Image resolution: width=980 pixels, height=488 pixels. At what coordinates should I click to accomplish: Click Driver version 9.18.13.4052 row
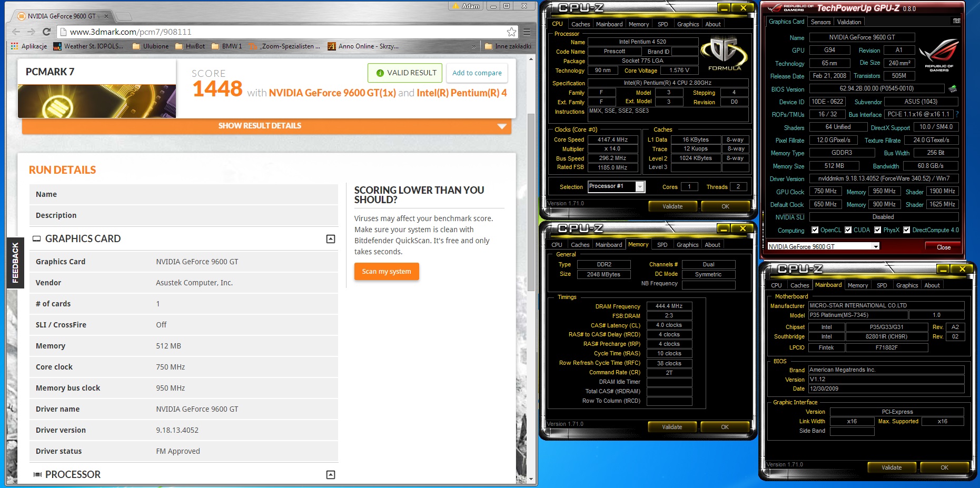pos(184,430)
